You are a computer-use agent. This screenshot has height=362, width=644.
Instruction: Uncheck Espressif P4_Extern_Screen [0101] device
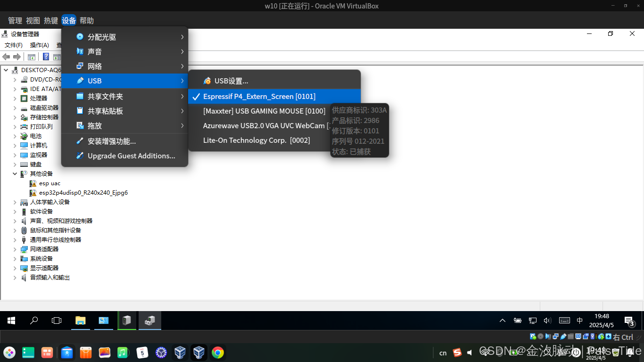pos(274,97)
